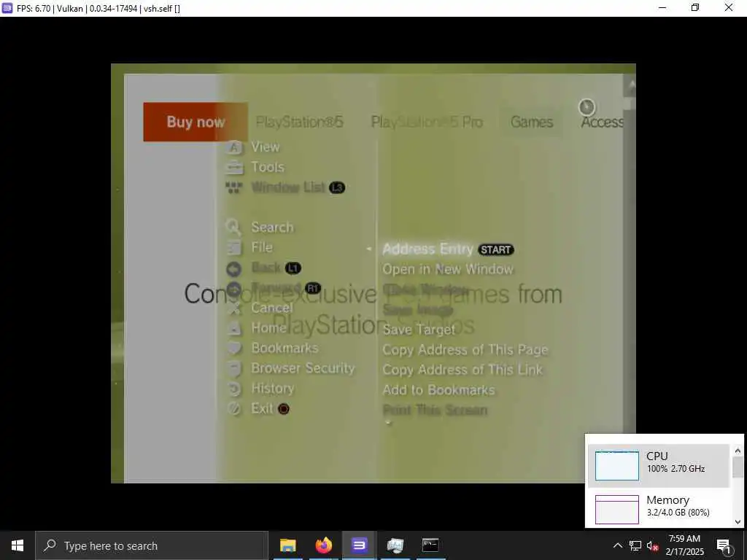Click the Back arrow icon
Screen dimensions: 747x560
[x=233, y=269]
